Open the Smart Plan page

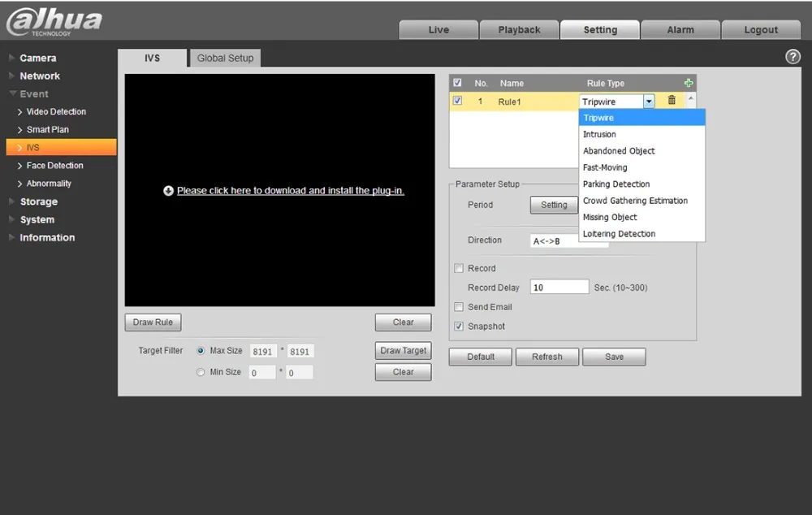click(x=47, y=129)
